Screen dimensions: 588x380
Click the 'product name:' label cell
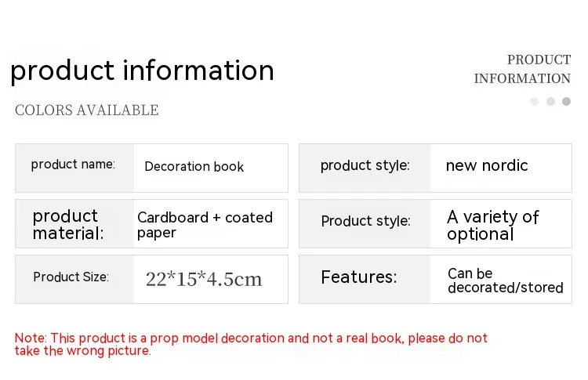(x=73, y=165)
